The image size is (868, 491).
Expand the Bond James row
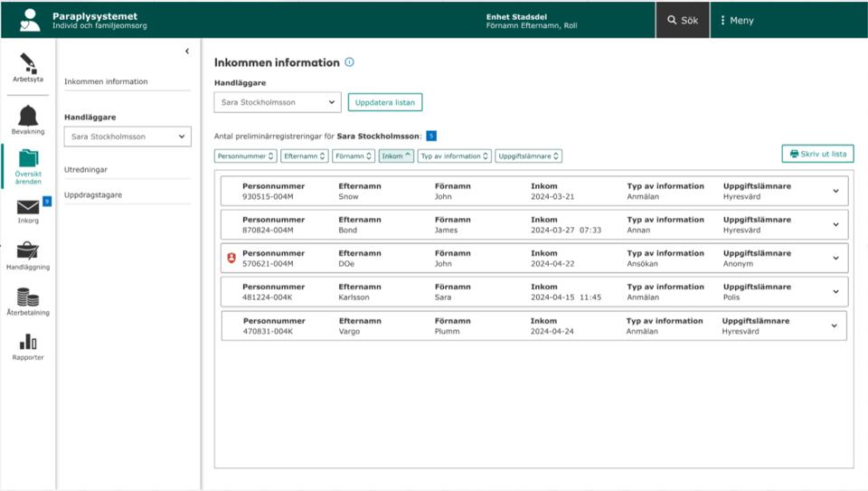click(x=835, y=225)
